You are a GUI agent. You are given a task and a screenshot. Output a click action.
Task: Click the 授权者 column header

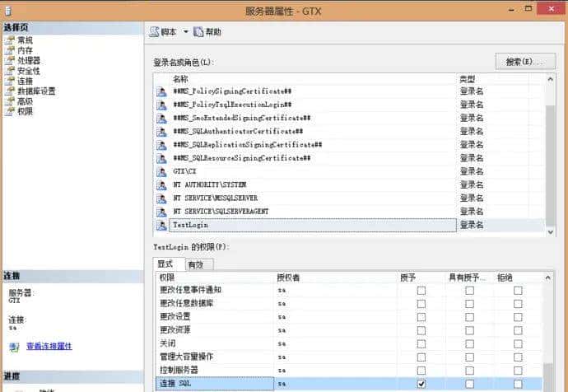tap(288, 278)
